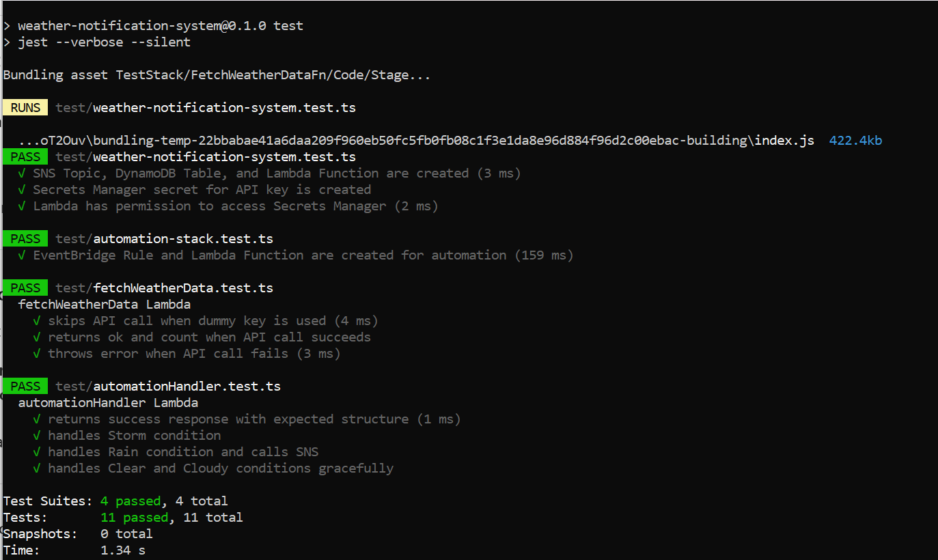
Task: Click the checkmark beside "throws error when API call fails"
Action: click(x=37, y=354)
